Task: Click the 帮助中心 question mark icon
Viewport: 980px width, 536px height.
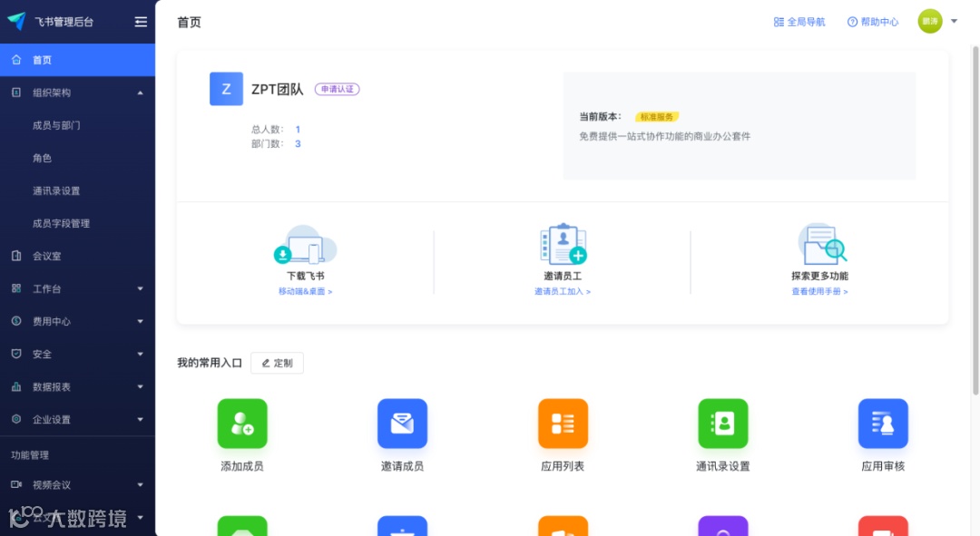Action: (852, 22)
